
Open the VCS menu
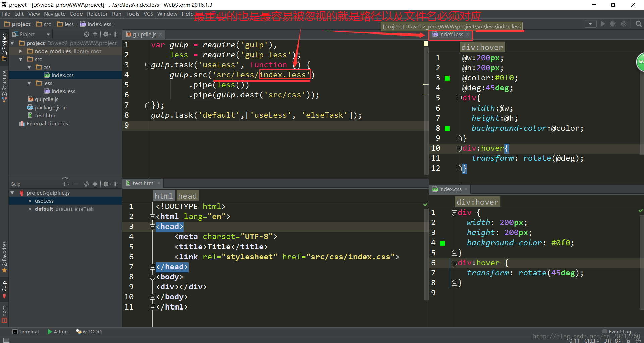148,14
